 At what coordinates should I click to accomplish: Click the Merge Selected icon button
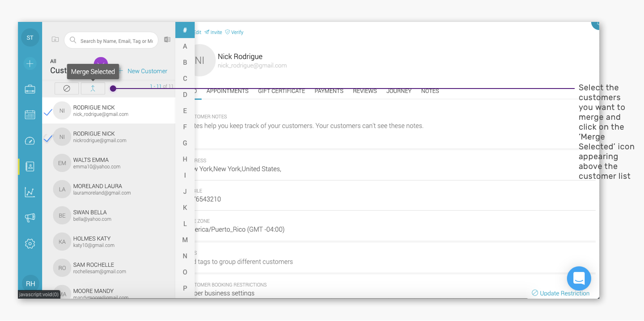[x=93, y=89]
